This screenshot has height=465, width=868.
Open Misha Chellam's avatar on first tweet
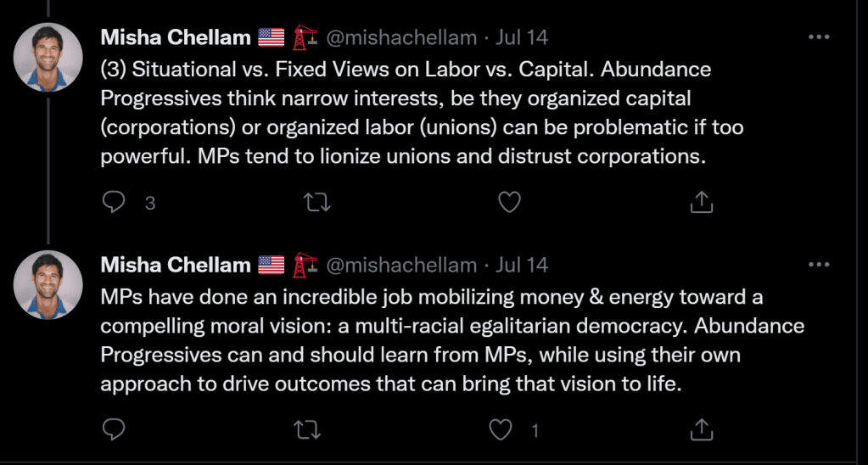pos(48,57)
